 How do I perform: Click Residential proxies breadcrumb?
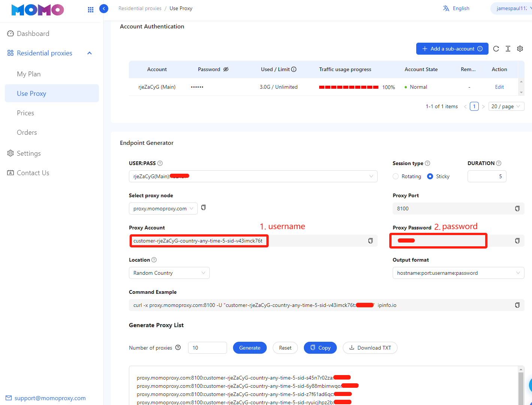[140, 8]
